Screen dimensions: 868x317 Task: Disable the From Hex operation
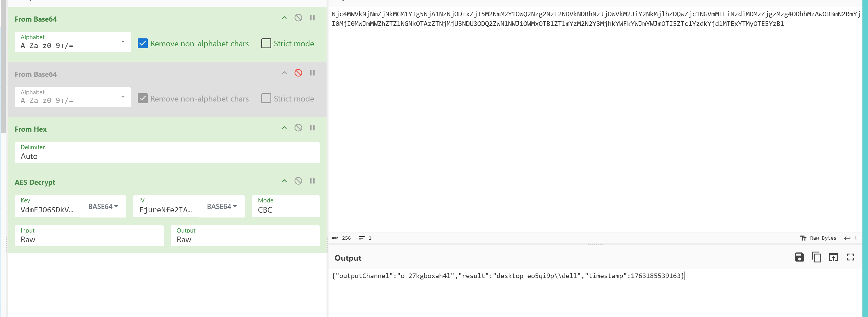(298, 128)
